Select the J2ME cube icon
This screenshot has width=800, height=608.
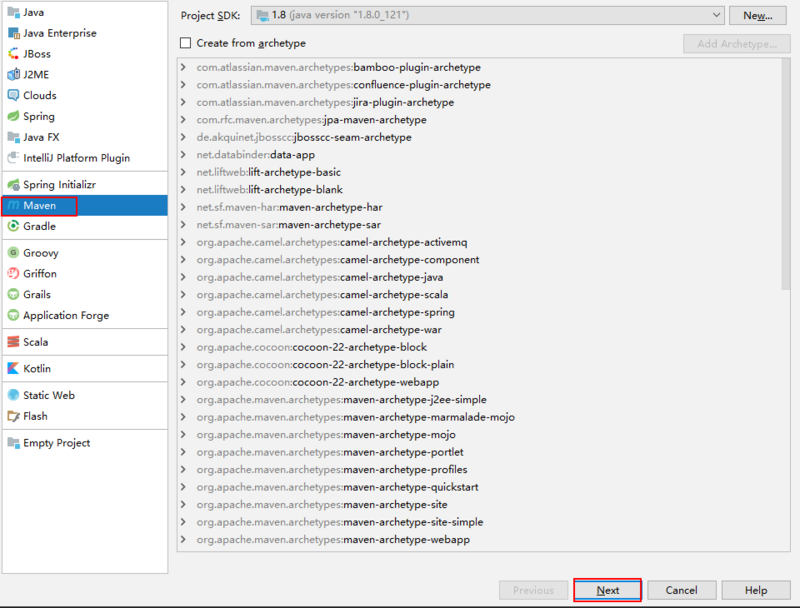(x=13, y=74)
